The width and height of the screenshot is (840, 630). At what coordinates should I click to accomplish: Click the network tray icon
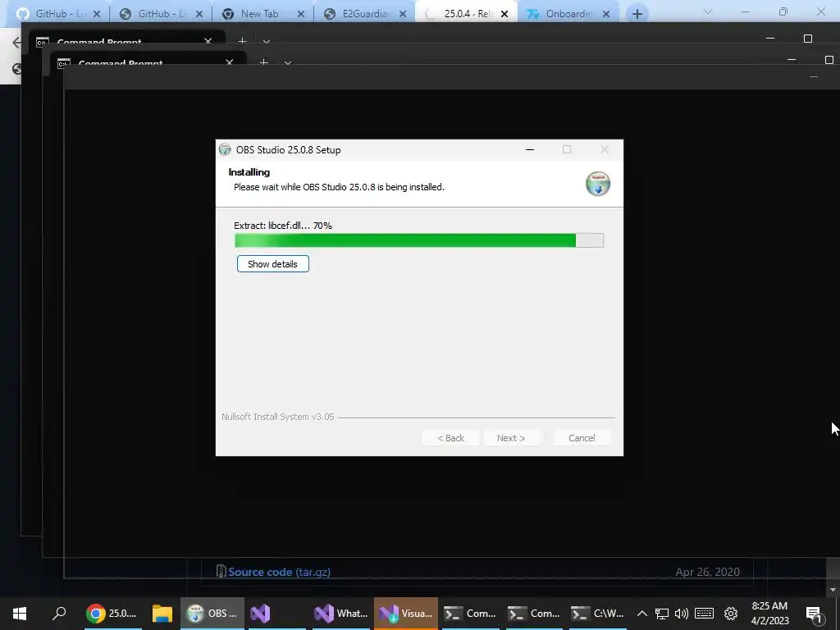point(662,614)
